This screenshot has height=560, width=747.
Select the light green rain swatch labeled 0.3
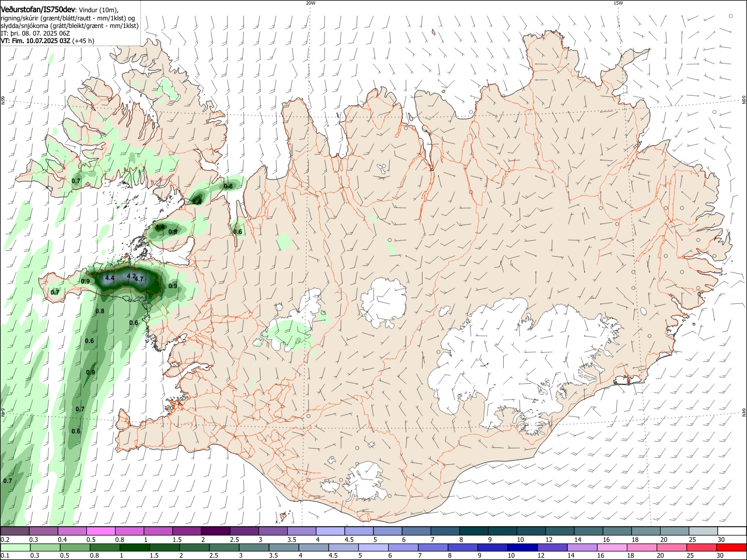pyautogui.click(x=44, y=547)
